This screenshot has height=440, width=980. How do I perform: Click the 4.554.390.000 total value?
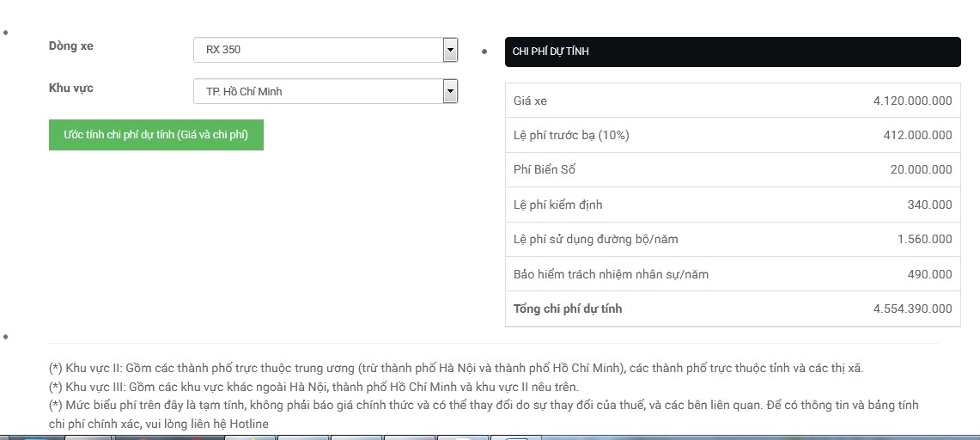pyautogui.click(x=912, y=309)
